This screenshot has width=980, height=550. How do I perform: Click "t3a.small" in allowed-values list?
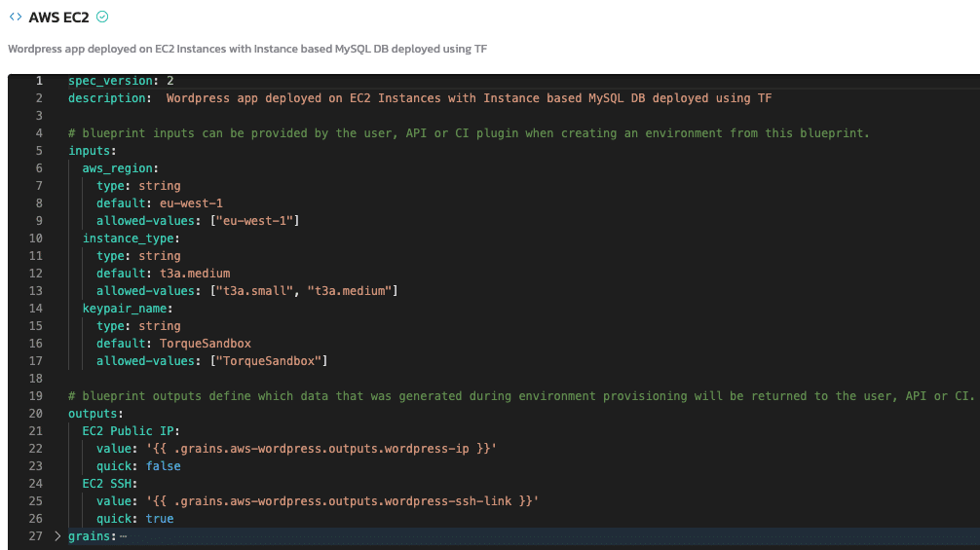click(x=255, y=290)
